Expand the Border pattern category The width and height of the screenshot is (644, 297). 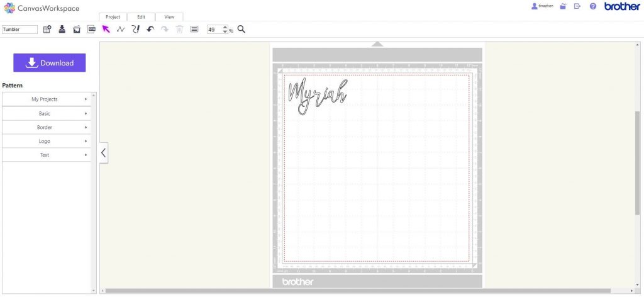pyautogui.click(x=47, y=127)
